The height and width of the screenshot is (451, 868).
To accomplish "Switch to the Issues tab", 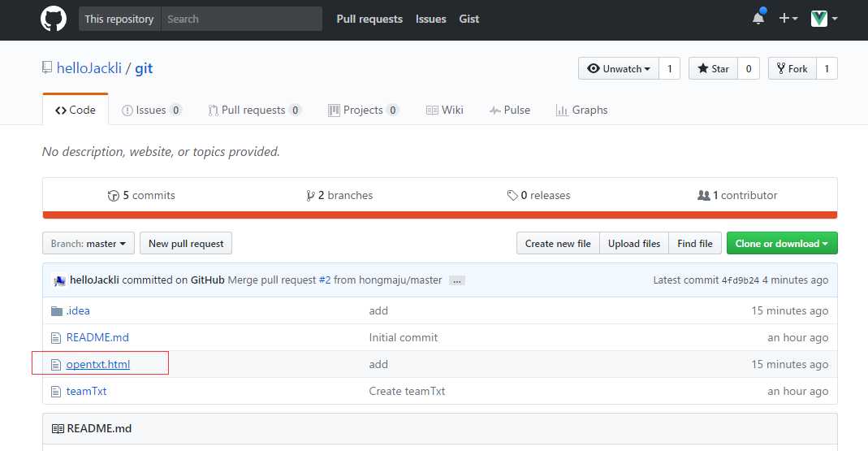I will click(x=151, y=111).
